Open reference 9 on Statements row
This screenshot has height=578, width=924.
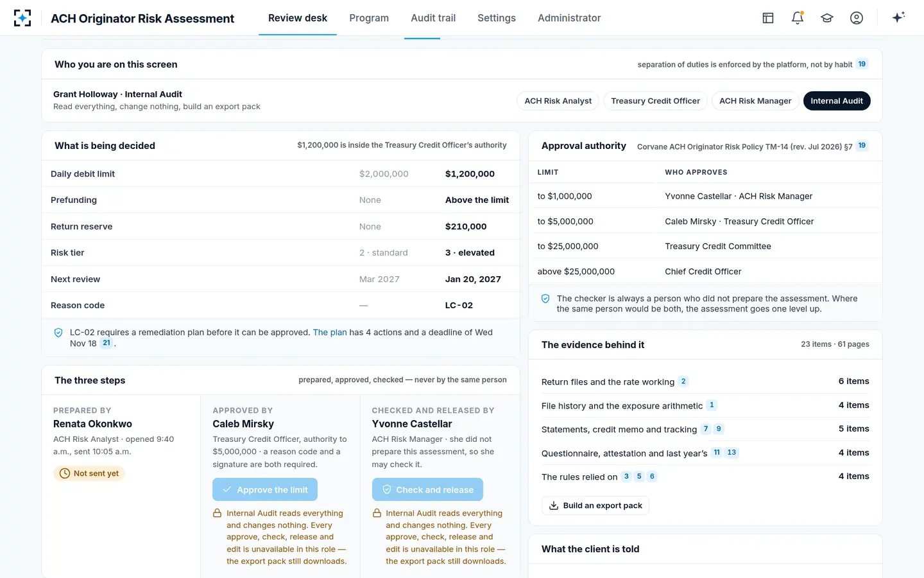pyautogui.click(x=719, y=429)
